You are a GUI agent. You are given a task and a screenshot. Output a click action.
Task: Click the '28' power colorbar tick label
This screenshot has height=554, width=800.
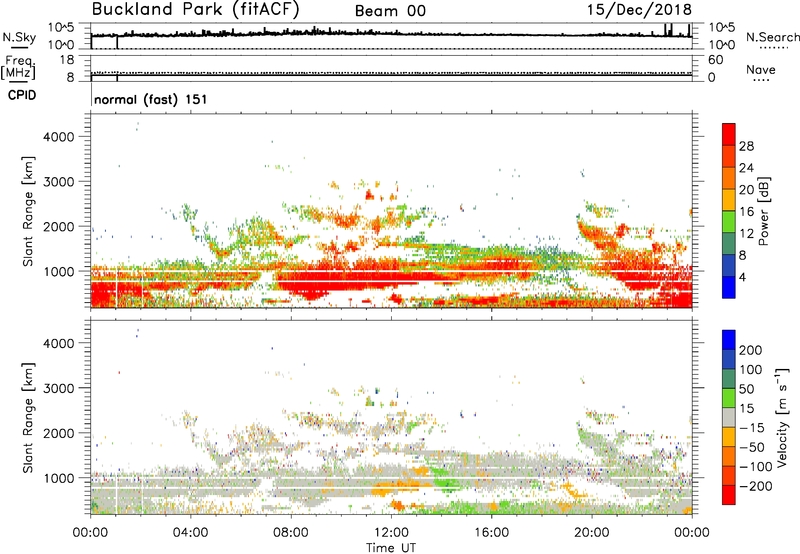(x=746, y=146)
